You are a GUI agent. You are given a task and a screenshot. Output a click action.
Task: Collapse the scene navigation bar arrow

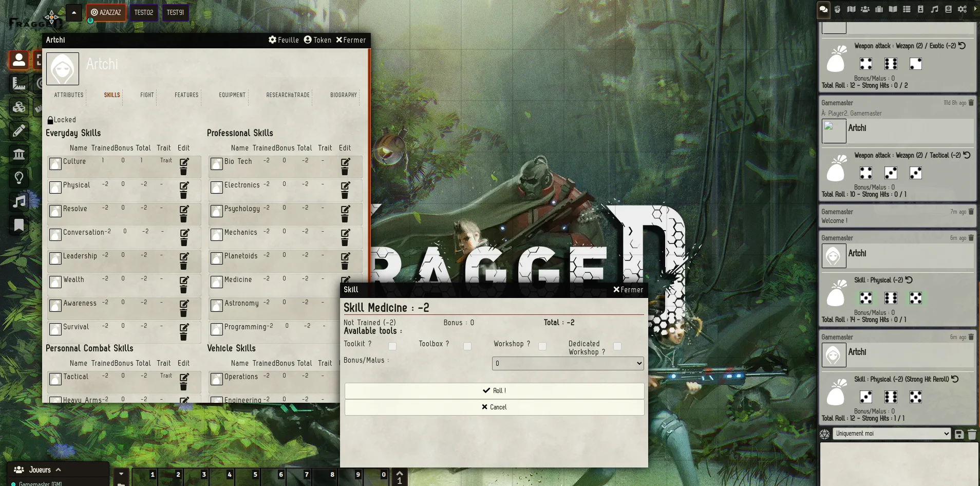[74, 12]
